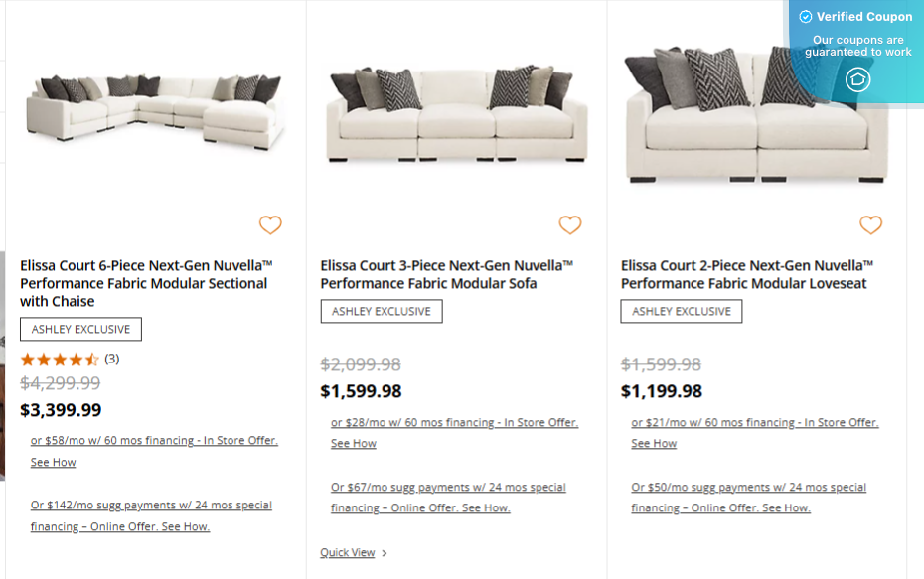
Task: Click the blue verified checkmark badge icon
Action: [x=805, y=16]
